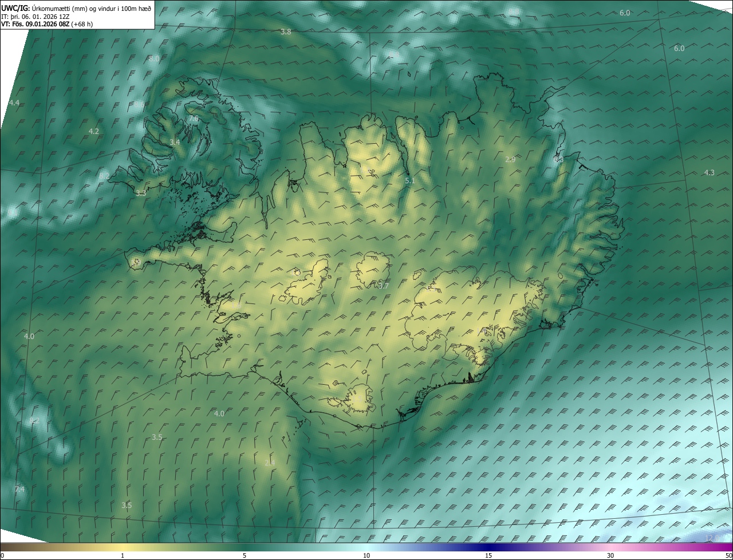This screenshot has height=560, width=733.
Task: Click the color scale tick label 5
Action: (245, 555)
